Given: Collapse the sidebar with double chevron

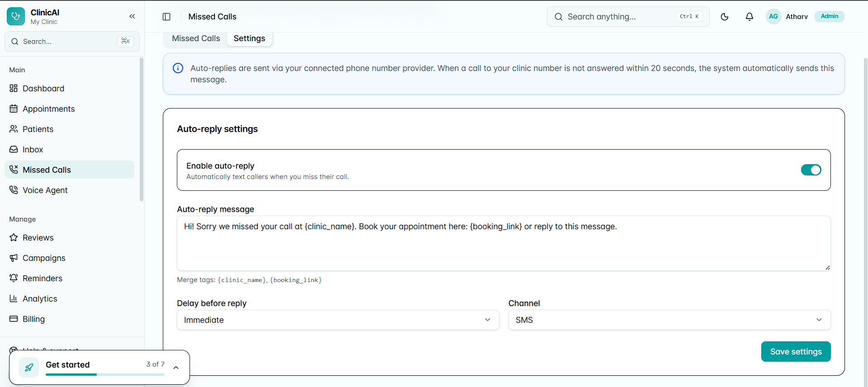Looking at the screenshot, I should click(132, 16).
